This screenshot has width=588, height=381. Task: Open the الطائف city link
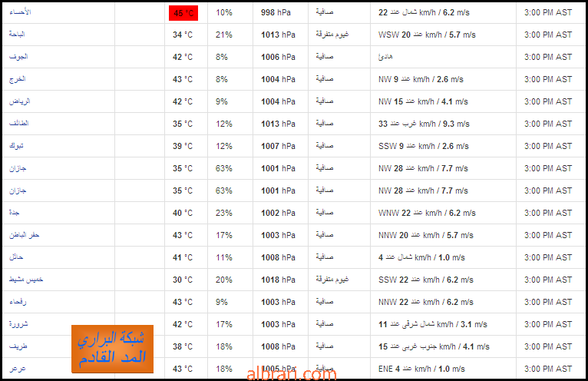[x=18, y=123]
